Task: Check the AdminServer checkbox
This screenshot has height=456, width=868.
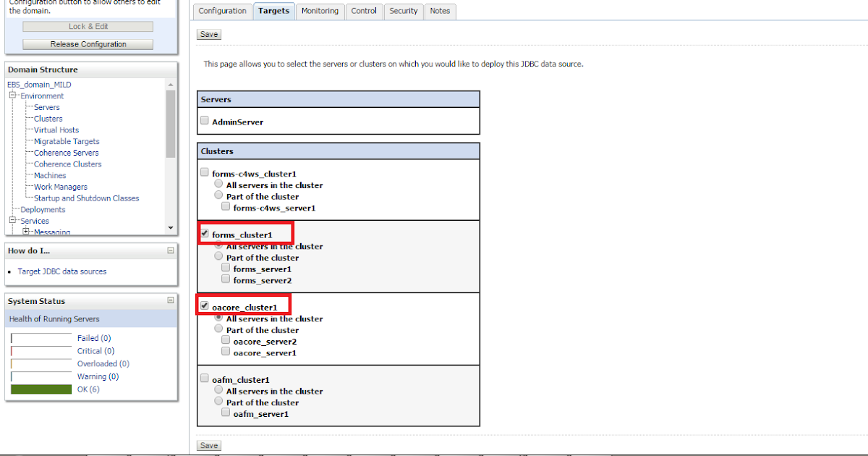Action: pos(204,120)
